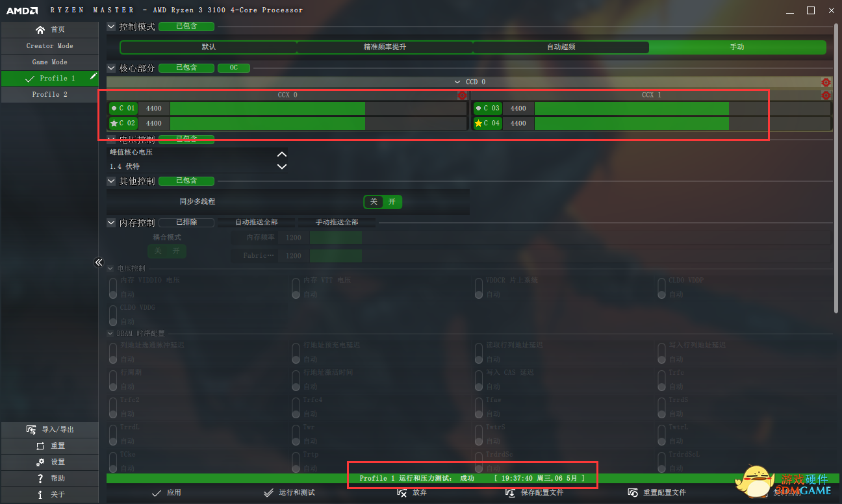Increase 峰值核心电压 with up chevron
This screenshot has width=842, height=504.
click(x=281, y=154)
